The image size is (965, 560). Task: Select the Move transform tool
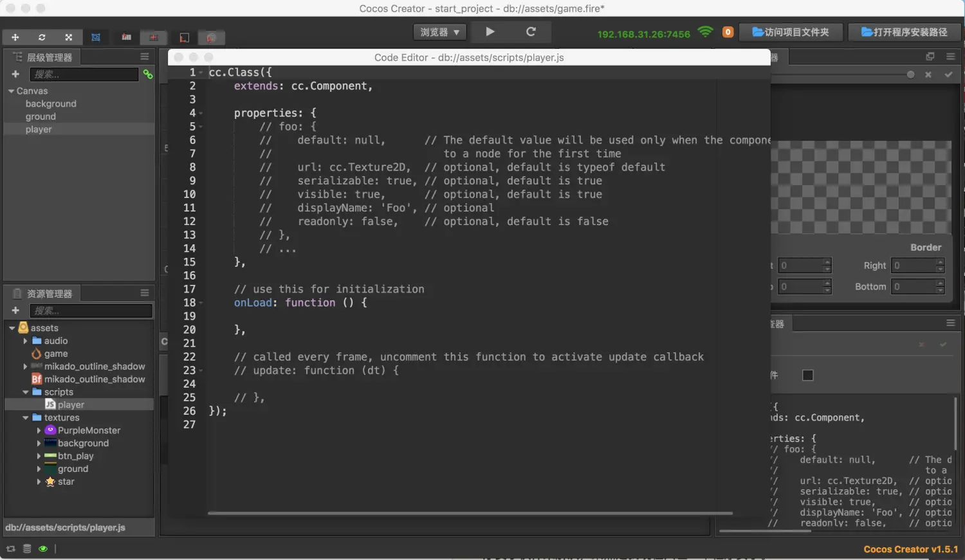pyautogui.click(x=15, y=37)
